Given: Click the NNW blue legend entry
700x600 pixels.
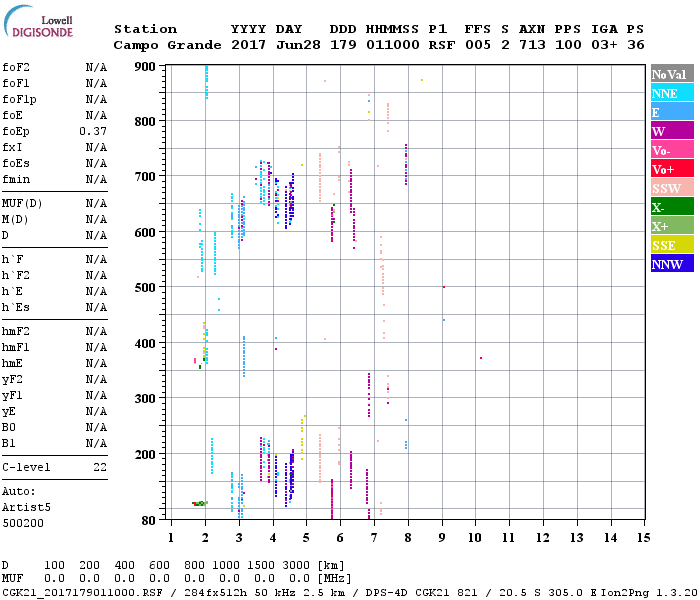Looking at the screenshot, I should [x=671, y=264].
